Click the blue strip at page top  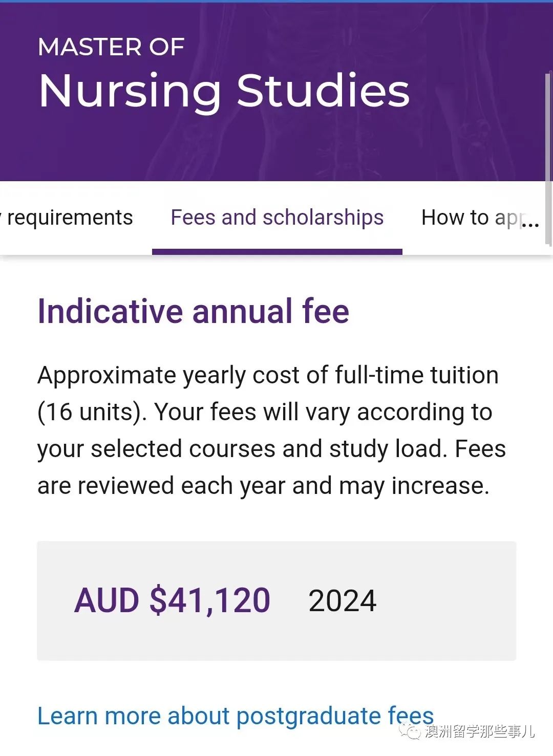coord(276,2)
